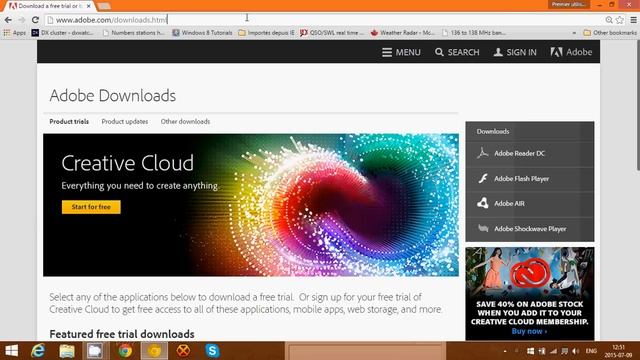The height and width of the screenshot is (360, 640).
Task: Click the Flash Player icon
Action: (x=483, y=179)
